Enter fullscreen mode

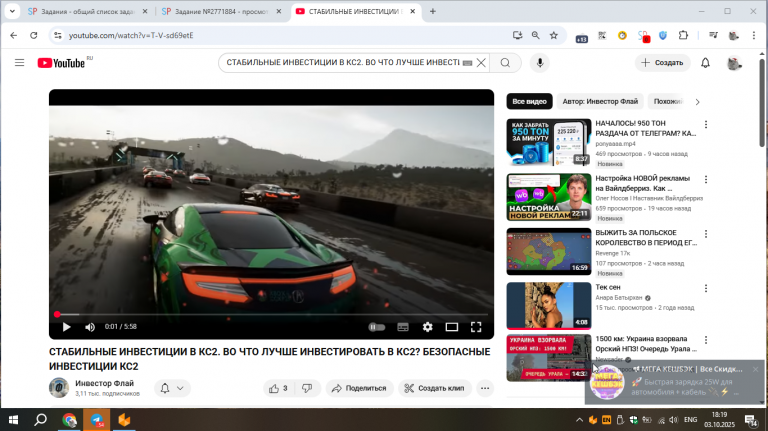(x=476, y=327)
